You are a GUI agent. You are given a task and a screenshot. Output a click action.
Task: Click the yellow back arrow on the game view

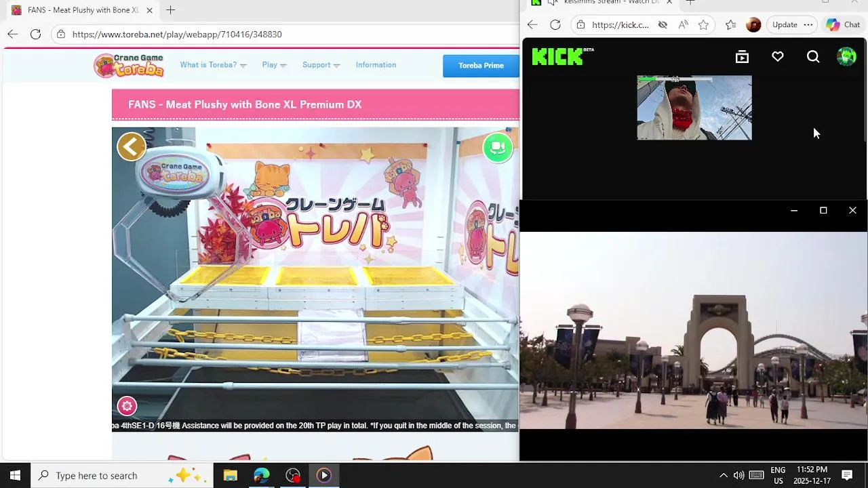[x=132, y=146]
